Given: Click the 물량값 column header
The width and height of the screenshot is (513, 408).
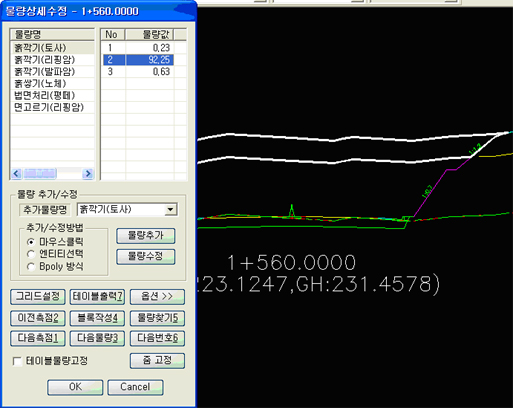Looking at the screenshot, I should pyautogui.click(x=149, y=34).
